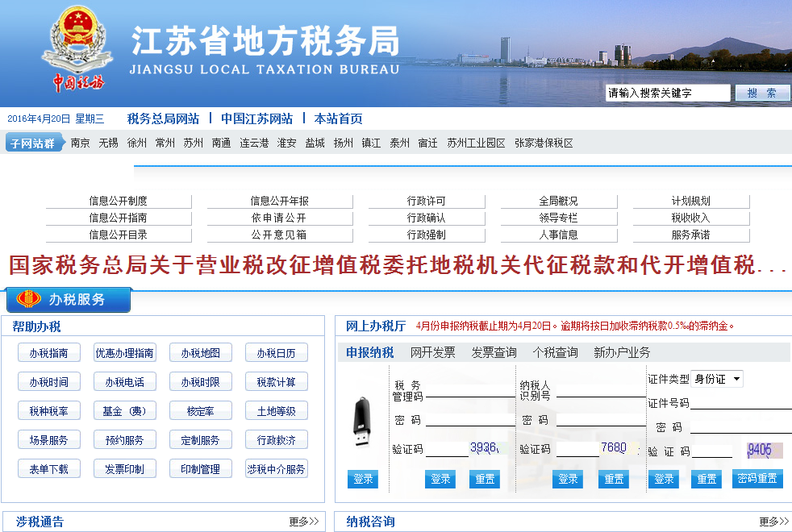Viewport: 792px width, 532px height.
Task: Click the 办税地图 button
Action: click(x=201, y=353)
